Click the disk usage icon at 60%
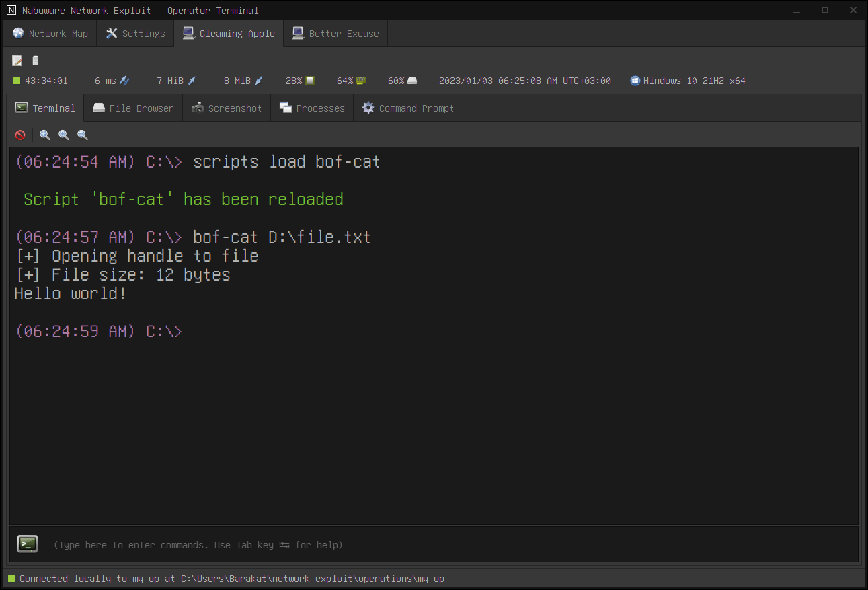Image resolution: width=868 pixels, height=590 pixels. [x=412, y=81]
